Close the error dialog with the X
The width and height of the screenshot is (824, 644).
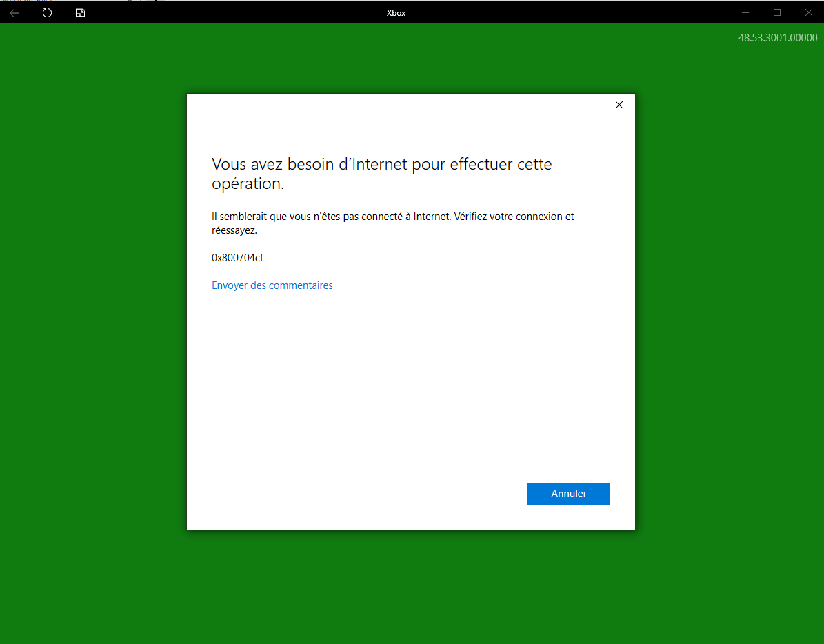[x=619, y=105]
